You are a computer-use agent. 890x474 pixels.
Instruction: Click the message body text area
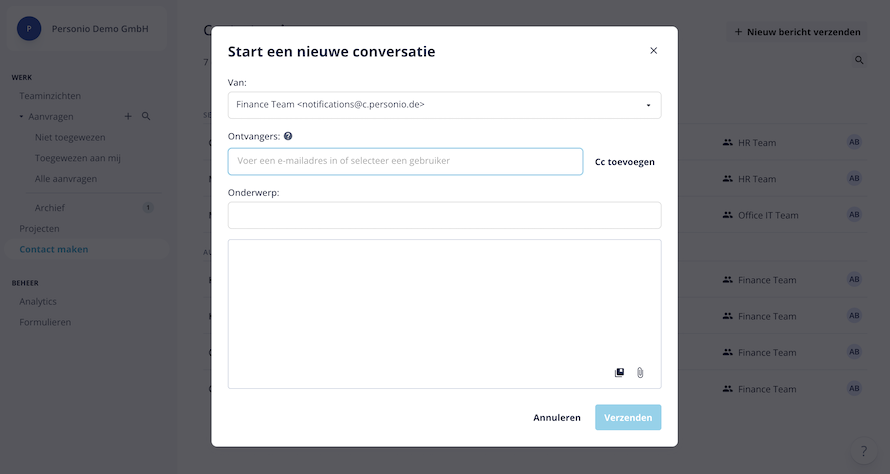tap(444, 300)
